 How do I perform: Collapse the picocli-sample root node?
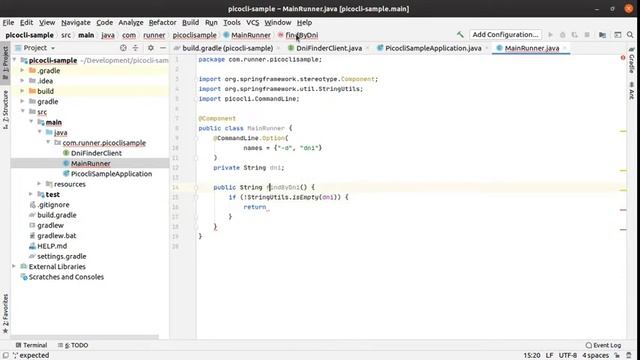15,60
